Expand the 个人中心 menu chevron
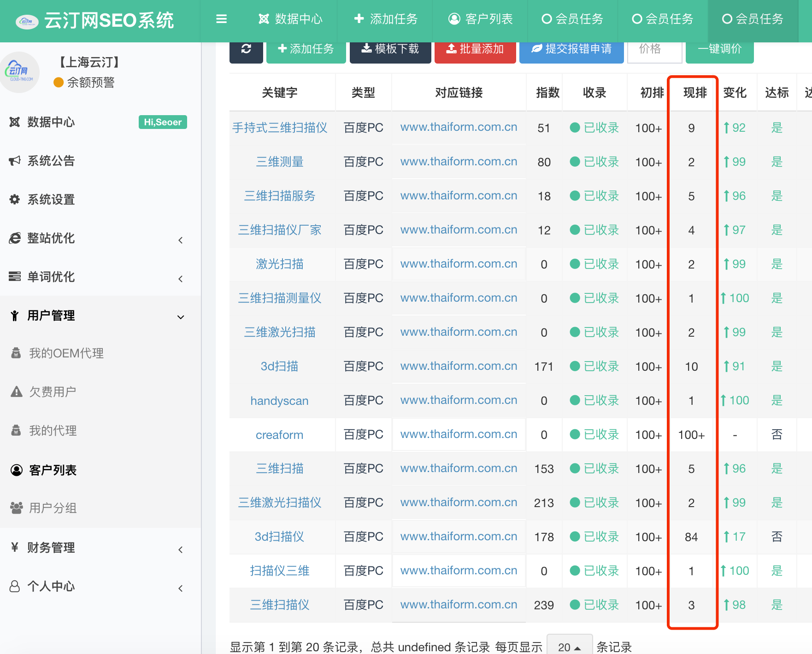The height and width of the screenshot is (654, 812). click(181, 588)
